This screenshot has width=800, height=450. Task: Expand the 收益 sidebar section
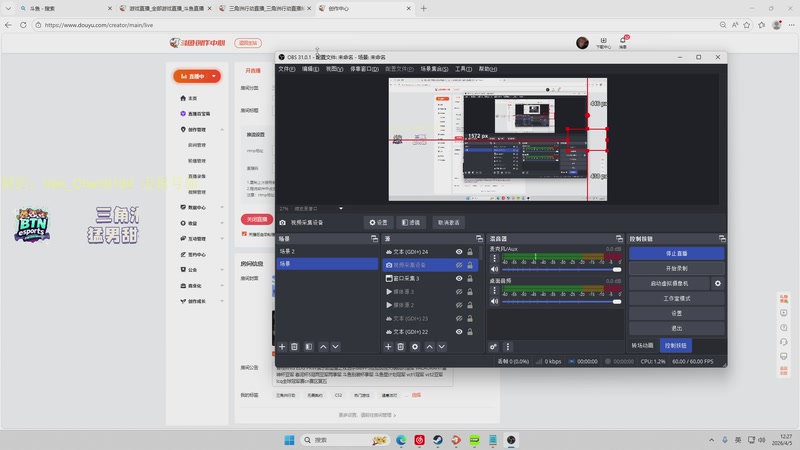222,223
